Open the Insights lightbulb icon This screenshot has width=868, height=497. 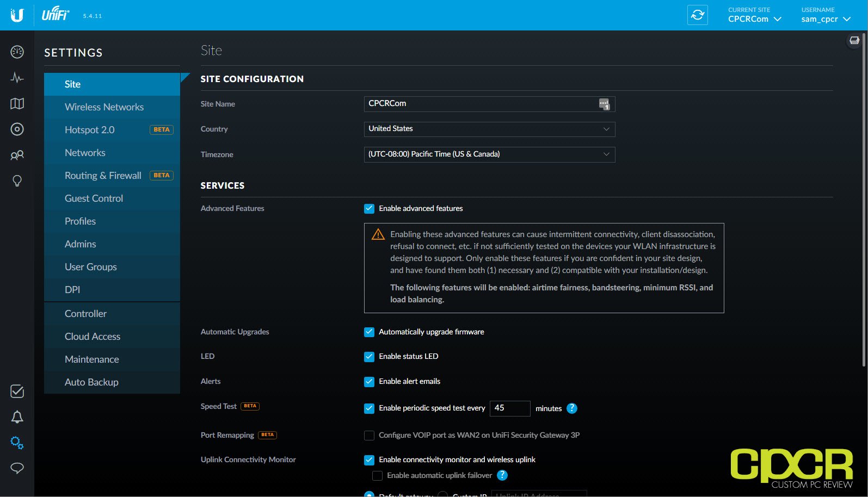click(17, 181)
